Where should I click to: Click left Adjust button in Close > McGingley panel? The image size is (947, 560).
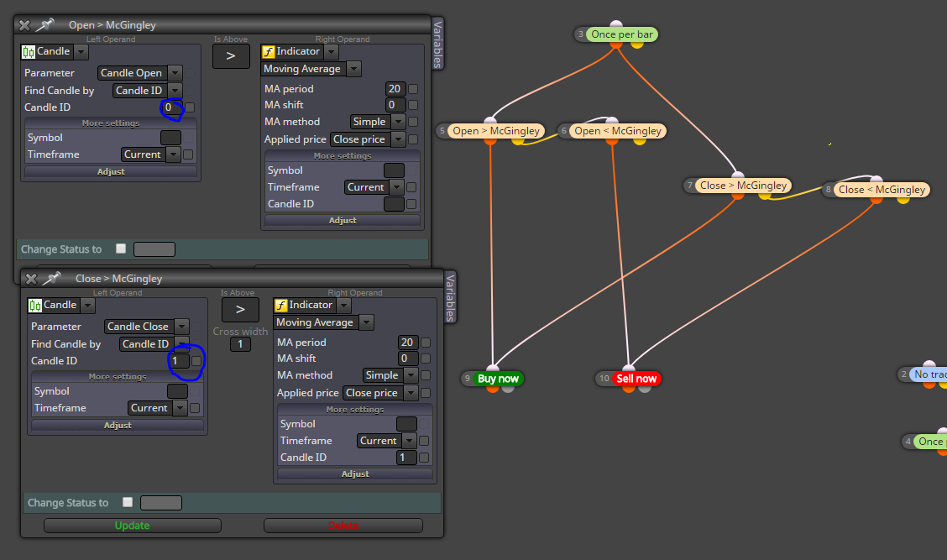118,426
